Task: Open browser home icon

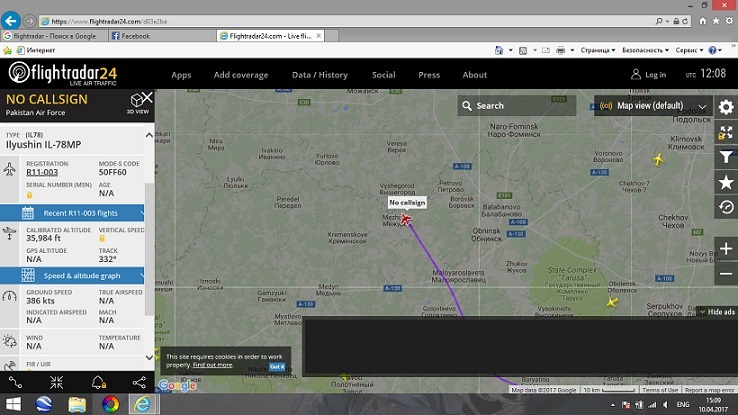Action: (x=702, y=21)
